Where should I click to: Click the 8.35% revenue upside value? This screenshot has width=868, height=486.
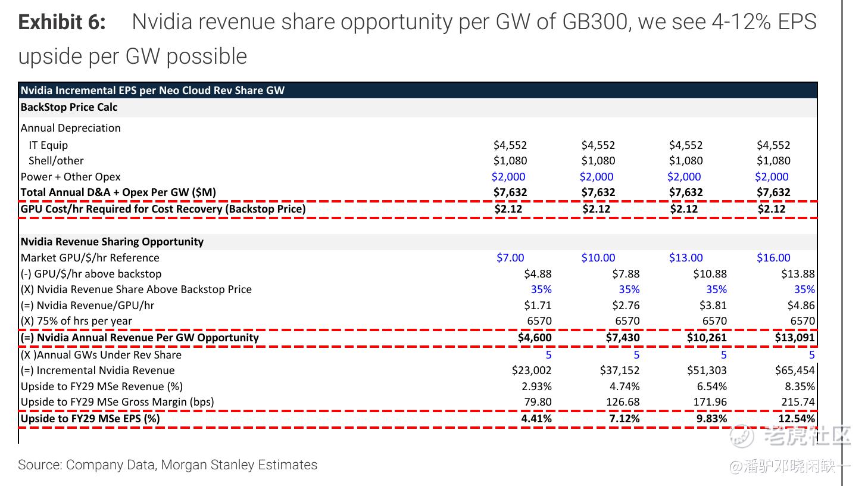pos(800,387)
